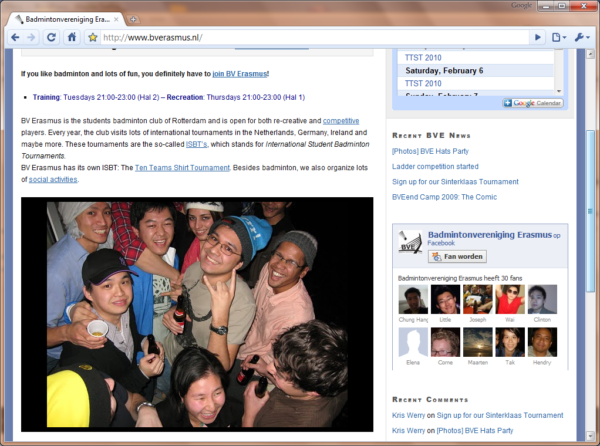Reload the page with the refresh icon

[51, 37]
